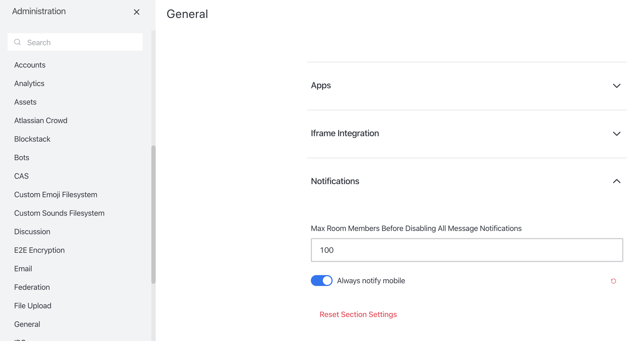Image resolution: width=644 pixels, height=341 pixels.
Task: Click the sidebar vertical scrollbar thumb
Action: [x=154, y=214]
